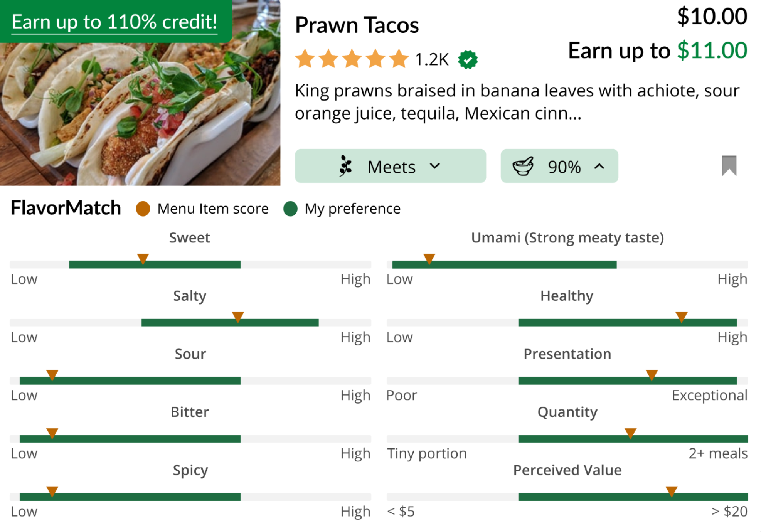Viewport: 761px width, 532px height.
Task: Click the mortar bowl FlavorMatch icon
Action: pyautogui.click(x=523, y=166)
